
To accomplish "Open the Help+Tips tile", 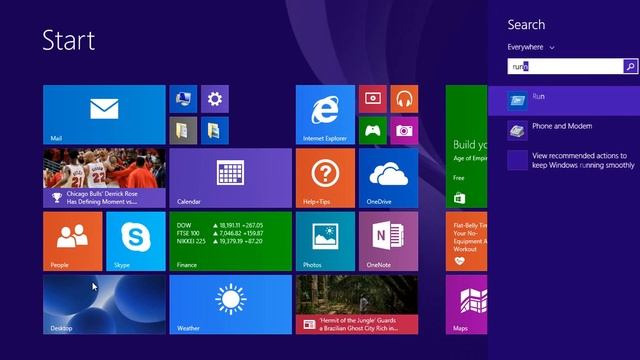I will (325, 178).
